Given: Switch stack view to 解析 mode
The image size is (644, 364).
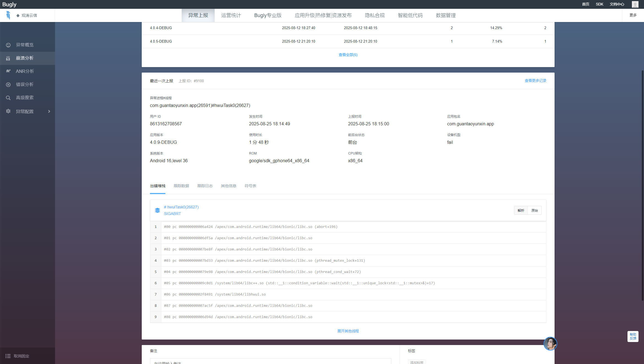Looking at the screenshot, I should coord(521,210).
